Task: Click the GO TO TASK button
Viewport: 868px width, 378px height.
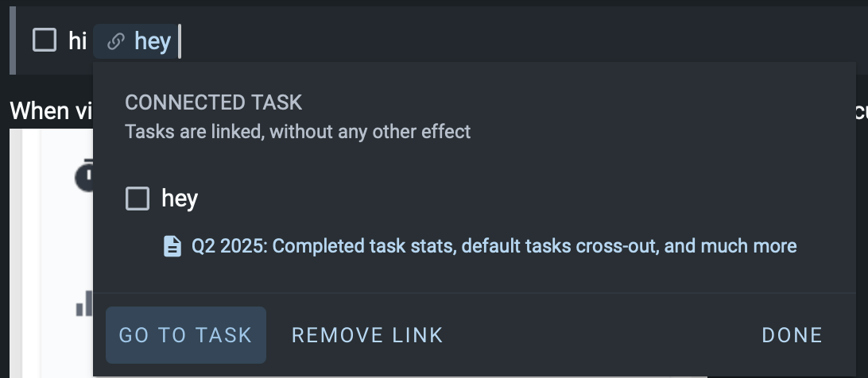Action: [x=186, y=335]
